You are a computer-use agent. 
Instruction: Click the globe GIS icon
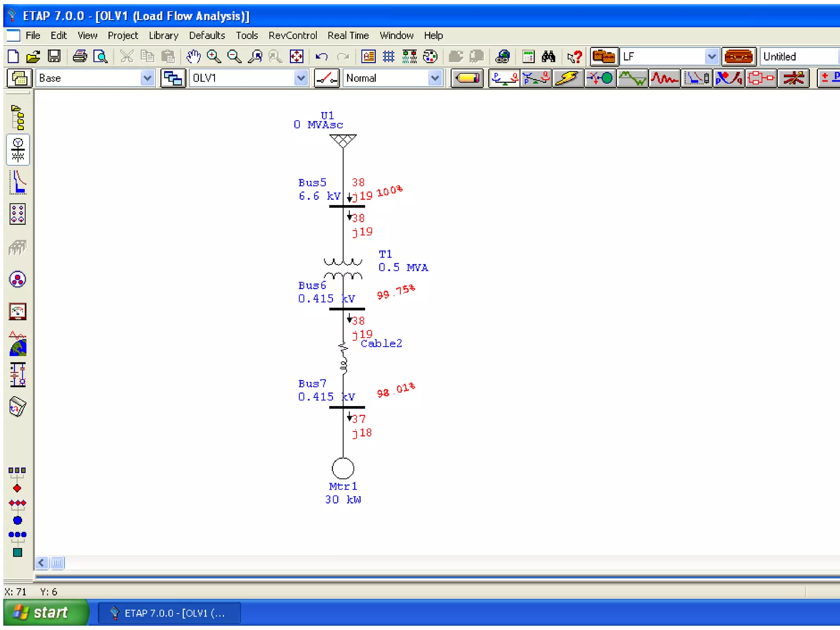(x=18, y=344)
